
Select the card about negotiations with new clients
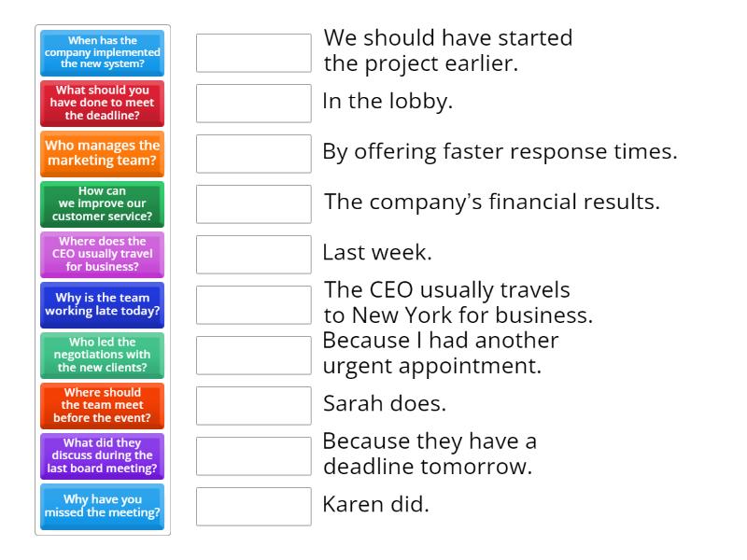click(102, 355)
